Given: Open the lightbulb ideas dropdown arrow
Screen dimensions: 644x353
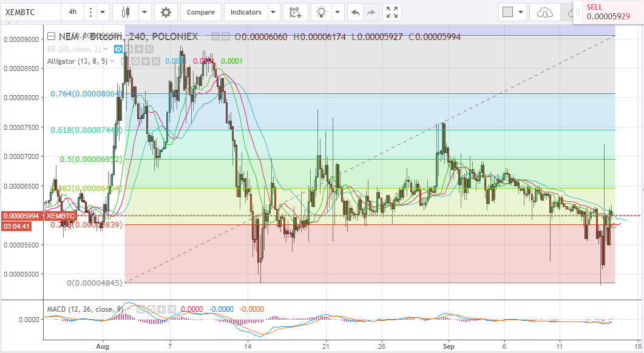Looking at the screenshot, I should [337, 12].
